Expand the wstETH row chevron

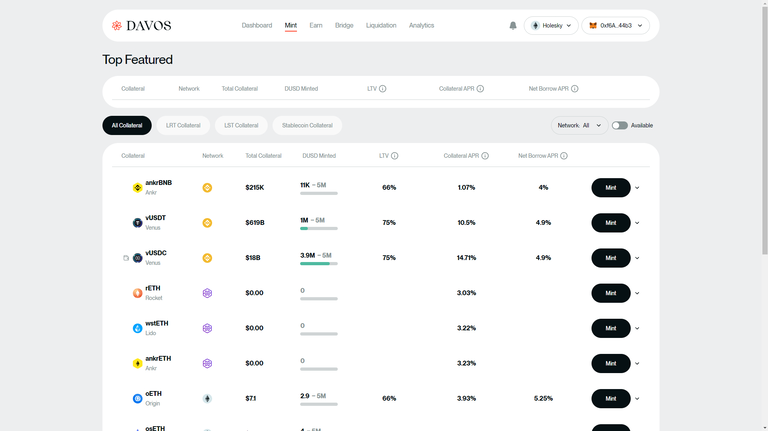637,328
